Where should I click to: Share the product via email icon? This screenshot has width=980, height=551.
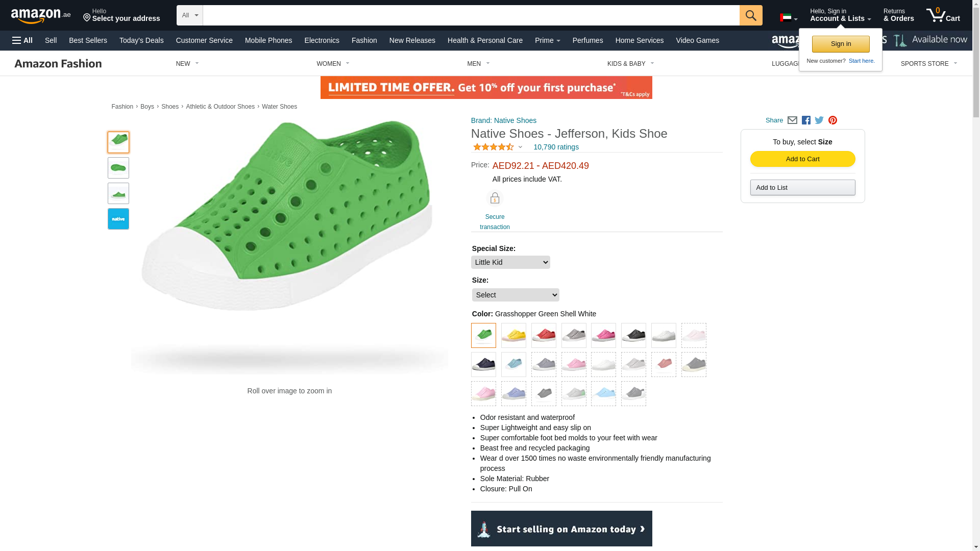tap(792, 120)
